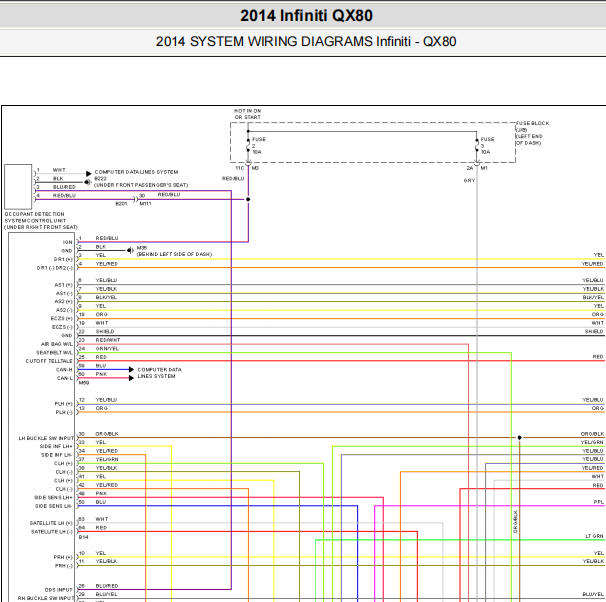Select the 'ECZS (-)' terminal label
The width and height of the screenshot is (606, 602).
62,327
